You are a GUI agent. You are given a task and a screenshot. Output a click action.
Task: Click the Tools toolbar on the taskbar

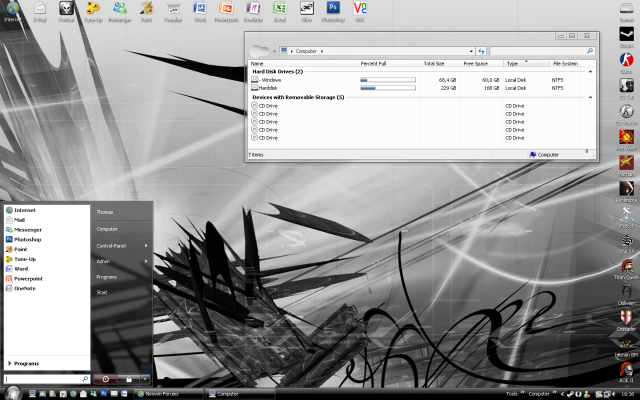coord(512,394)
